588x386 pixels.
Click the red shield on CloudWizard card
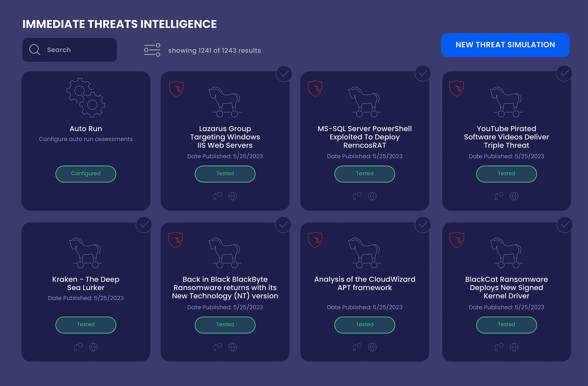(315, 240)
